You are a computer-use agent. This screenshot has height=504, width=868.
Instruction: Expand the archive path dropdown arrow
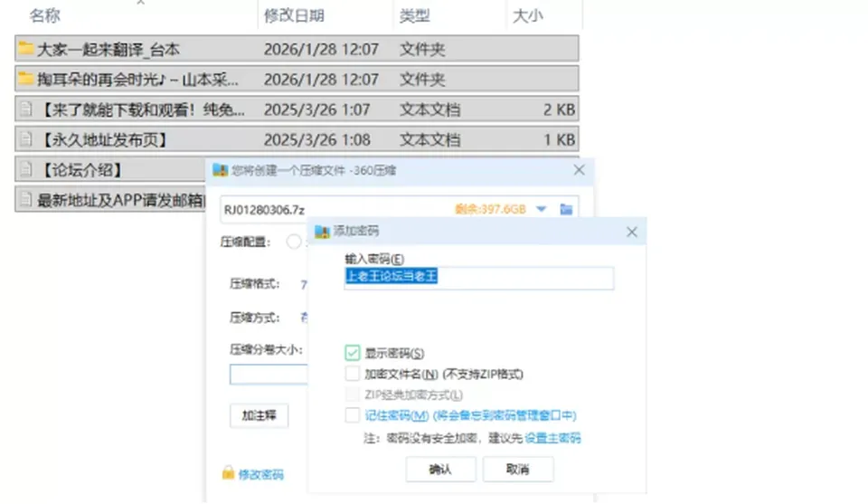coord(541,209)
